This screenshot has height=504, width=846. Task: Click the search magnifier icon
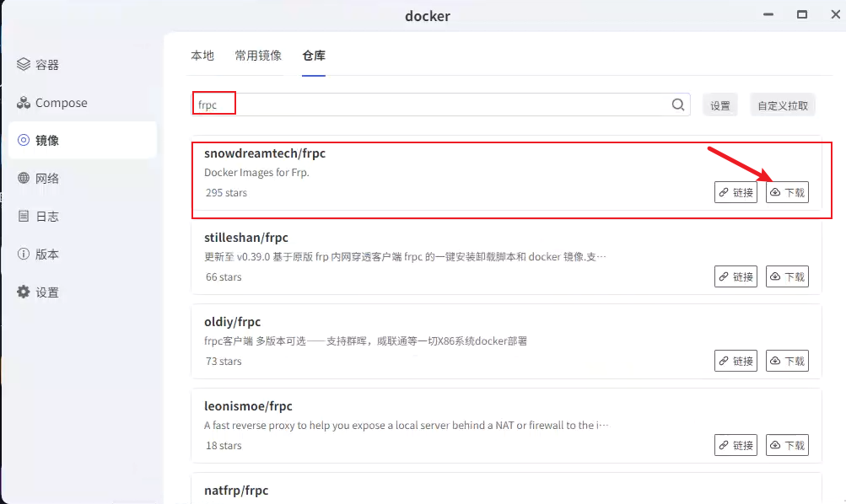click(678, 105)
